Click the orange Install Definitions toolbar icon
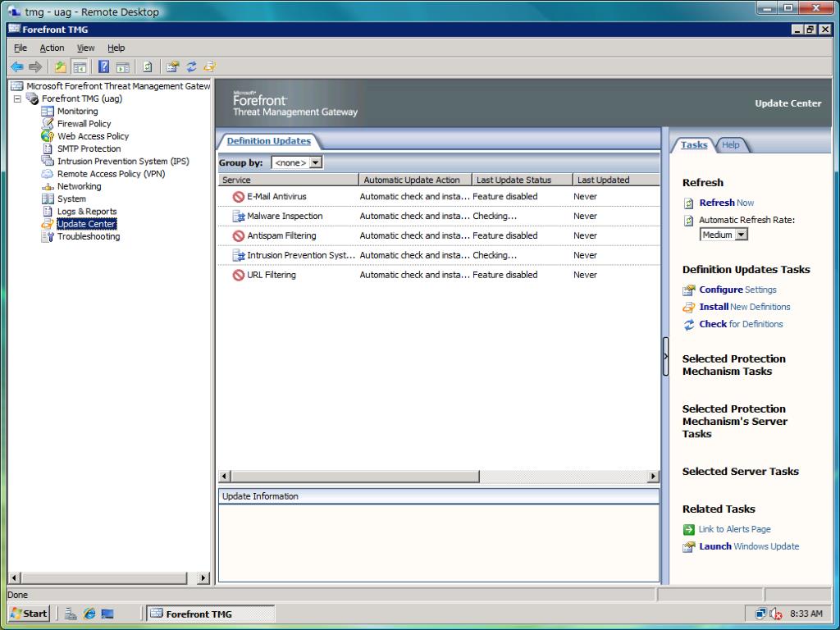Screen dimensions: 840x630 click(210, 66)
